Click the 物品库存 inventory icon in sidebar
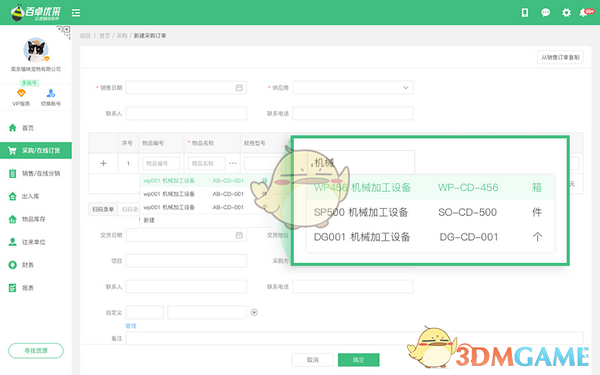 13,219
